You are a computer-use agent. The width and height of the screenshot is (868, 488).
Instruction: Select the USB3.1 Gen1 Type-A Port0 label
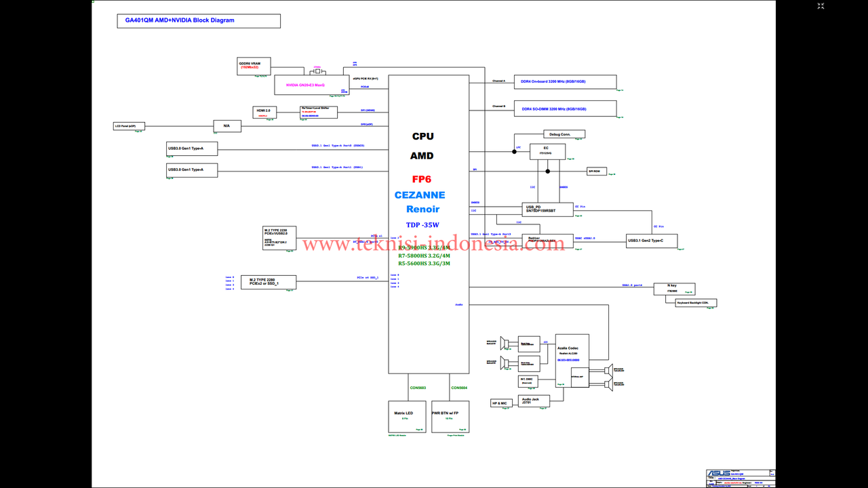click(x=338, y=146)
